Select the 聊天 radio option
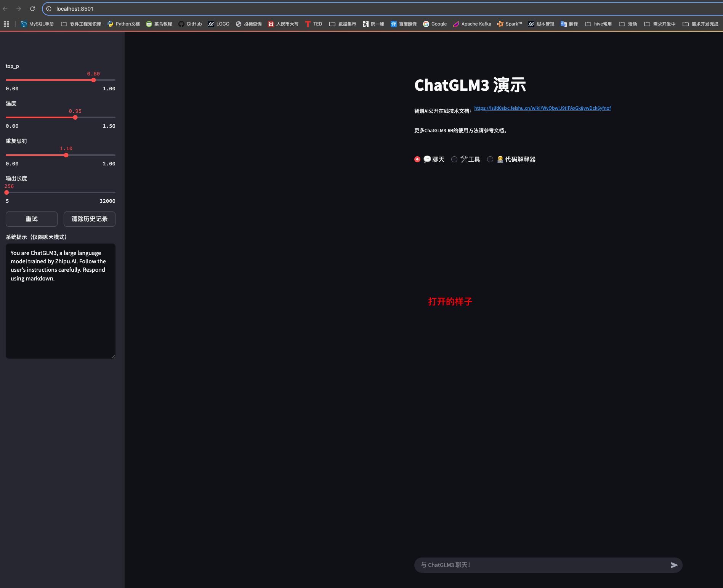The image size is (723, 588). click(x=430, y=159)
